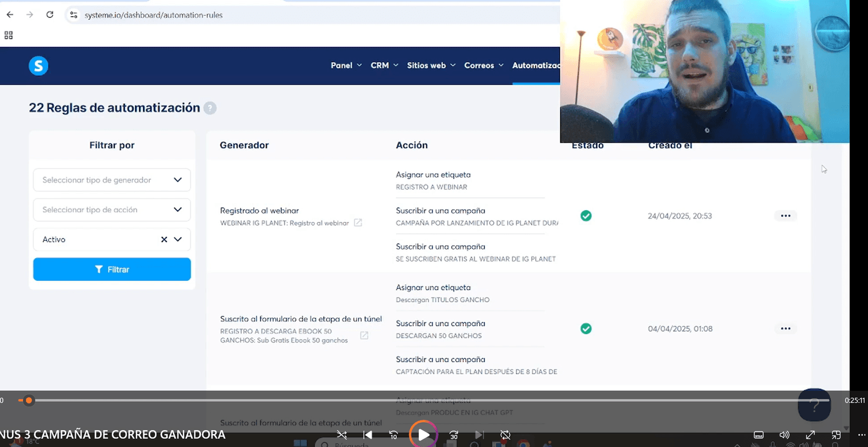Image resolution: width=868 pixels, height=447 pixels.
Task: Clear the Activo filter selection
Action: click(x=164, y=240)
